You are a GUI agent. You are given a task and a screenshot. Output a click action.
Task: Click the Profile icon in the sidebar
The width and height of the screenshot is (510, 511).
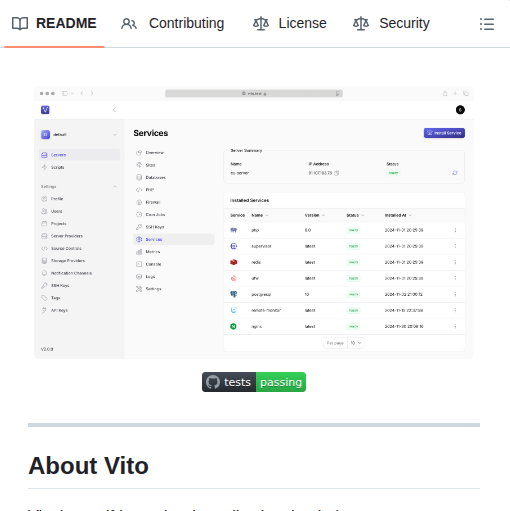click(44, 199)
